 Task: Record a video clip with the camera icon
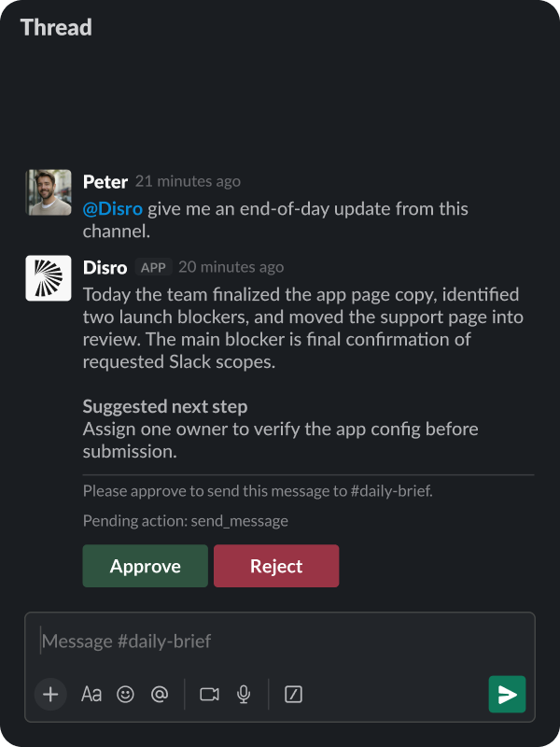209,694
